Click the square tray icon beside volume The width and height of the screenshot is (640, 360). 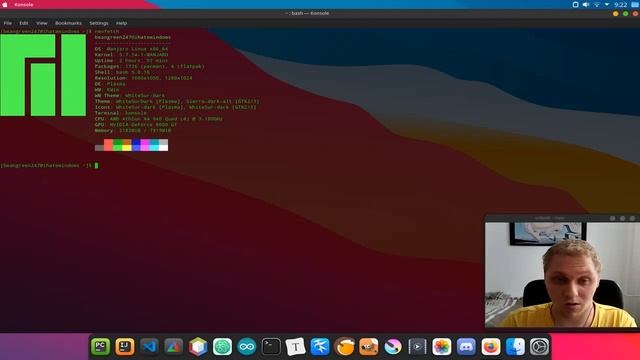click(576, 4)
